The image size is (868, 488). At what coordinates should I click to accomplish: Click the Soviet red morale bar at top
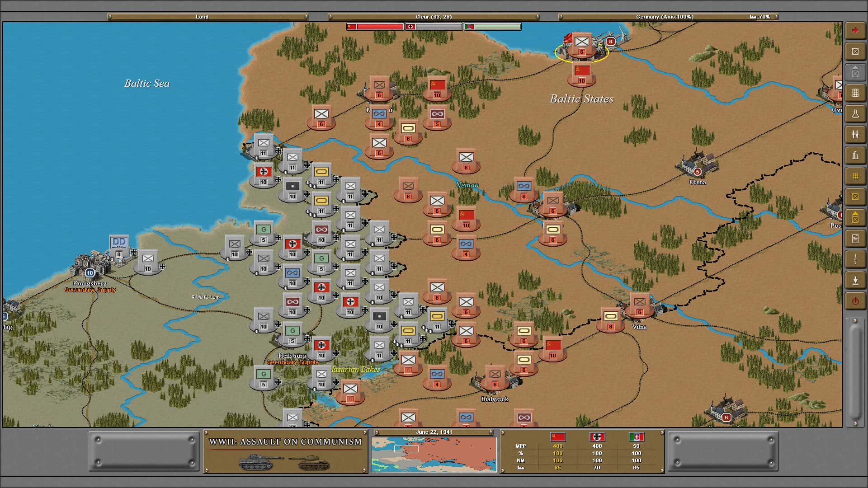point(375,27)
